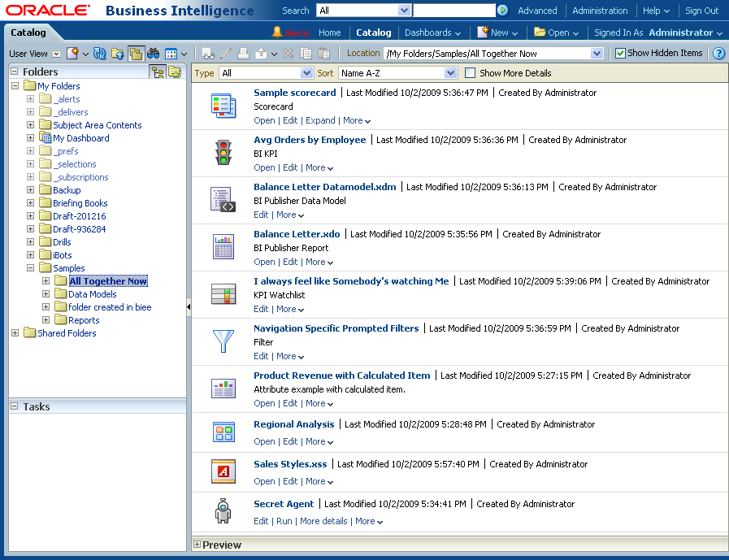The height and width of the screenshot is (560, 729).
Task: Expand the Data Models tree node
Action: (x=46, y=294)
